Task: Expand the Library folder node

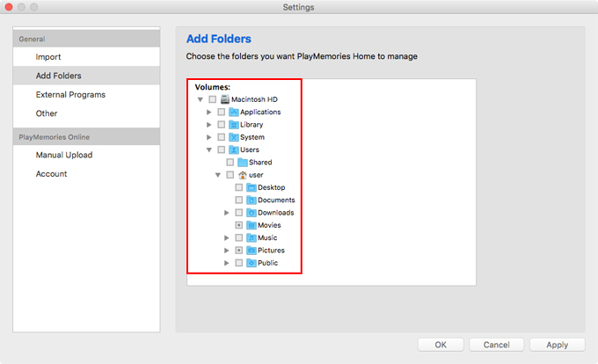Action: coord(209,125)
